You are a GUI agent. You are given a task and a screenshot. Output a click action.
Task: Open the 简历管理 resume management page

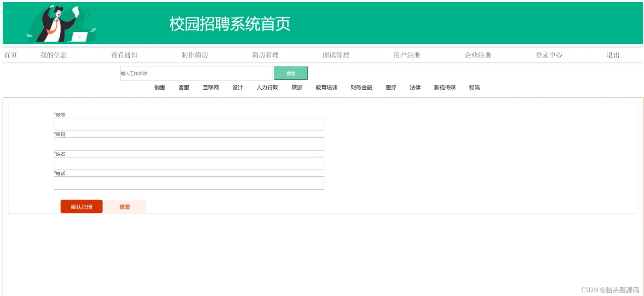point(265,55)
